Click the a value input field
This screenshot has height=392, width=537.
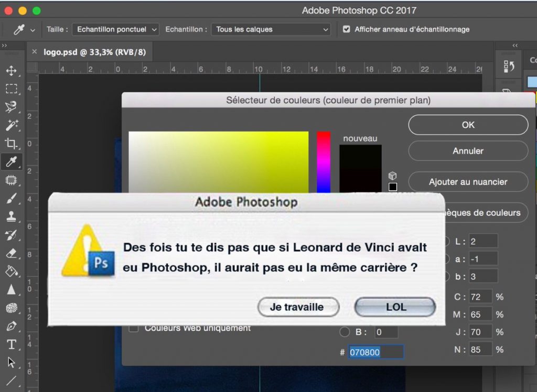point(483,259)
